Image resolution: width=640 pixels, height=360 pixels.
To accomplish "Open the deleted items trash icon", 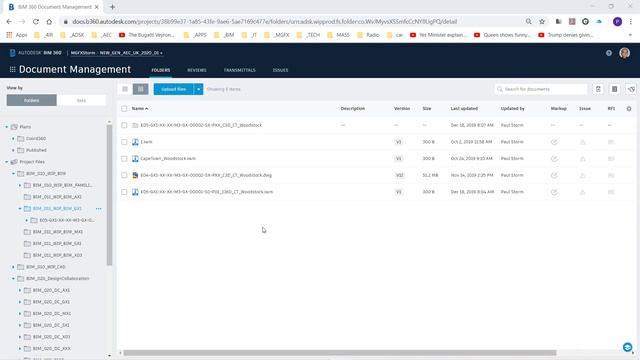I will click(x=598, y=89).
